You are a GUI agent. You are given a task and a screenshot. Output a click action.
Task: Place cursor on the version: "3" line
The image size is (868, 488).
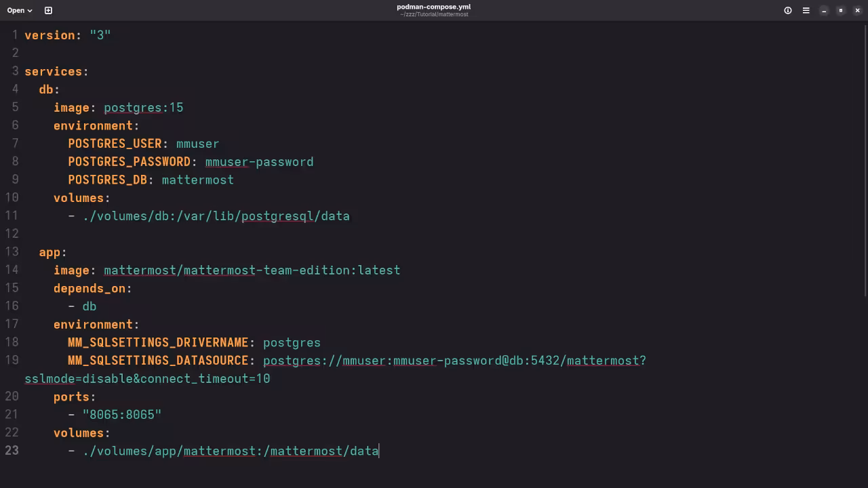click(68, 35)
